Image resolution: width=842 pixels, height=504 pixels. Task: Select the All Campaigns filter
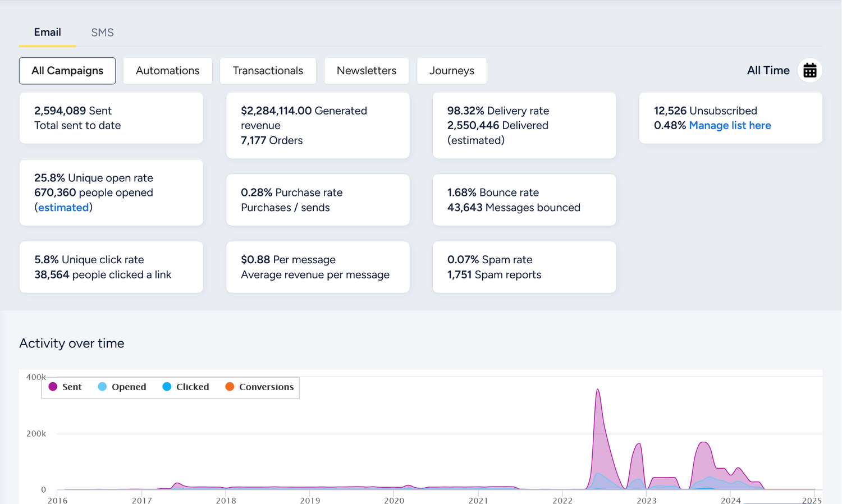click(67, 71)
